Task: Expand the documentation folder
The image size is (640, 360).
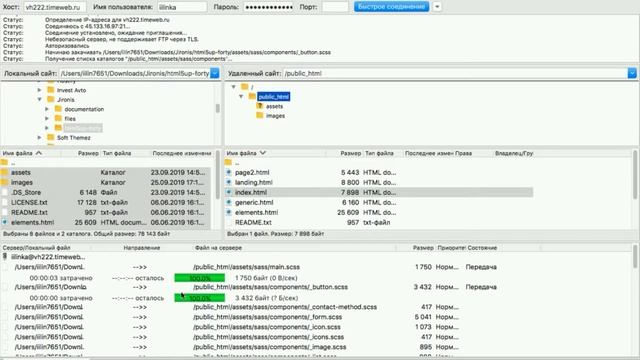Action: click(x=47, y=109)
